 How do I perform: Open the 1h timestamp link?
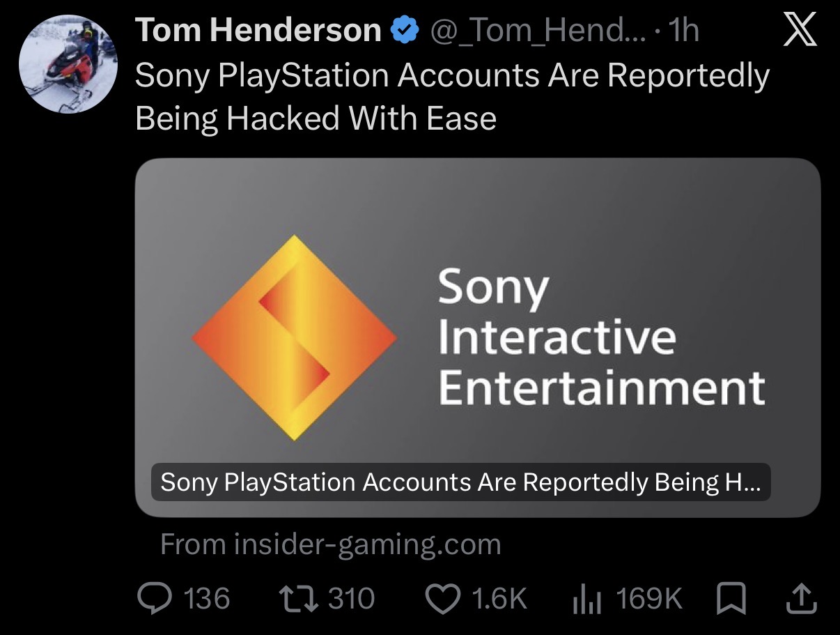coord(683,31)
